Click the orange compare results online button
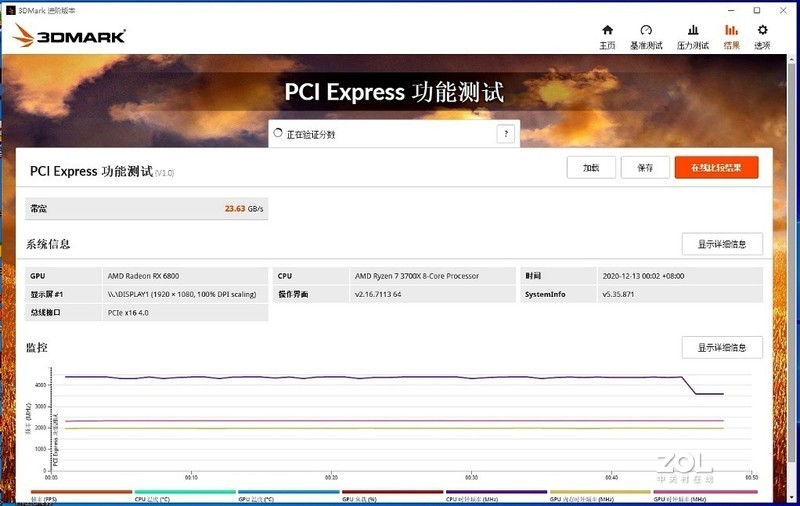The width and height of the screenshot is (800, 506). tap(716, 167)
